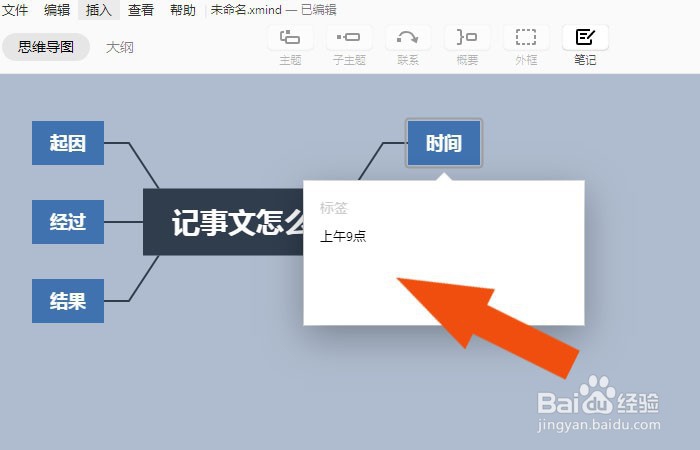Click the 主题 (Topic) toolbar icon
Image resolution: width=700 pixels, height=450 pixels.
click(290, 38)
